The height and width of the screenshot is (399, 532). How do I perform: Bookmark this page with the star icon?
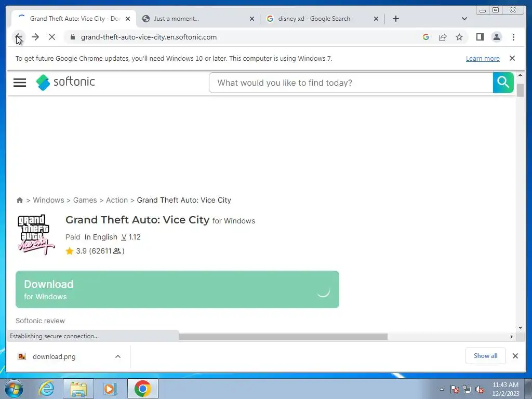click(459, 37)
